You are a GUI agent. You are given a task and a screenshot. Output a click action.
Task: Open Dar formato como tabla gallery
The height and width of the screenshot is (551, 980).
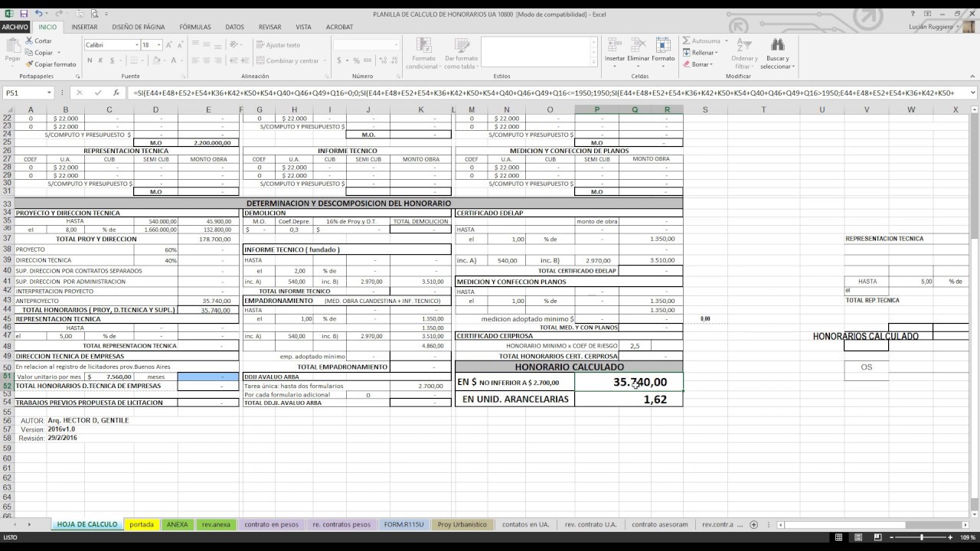point(461,52)
